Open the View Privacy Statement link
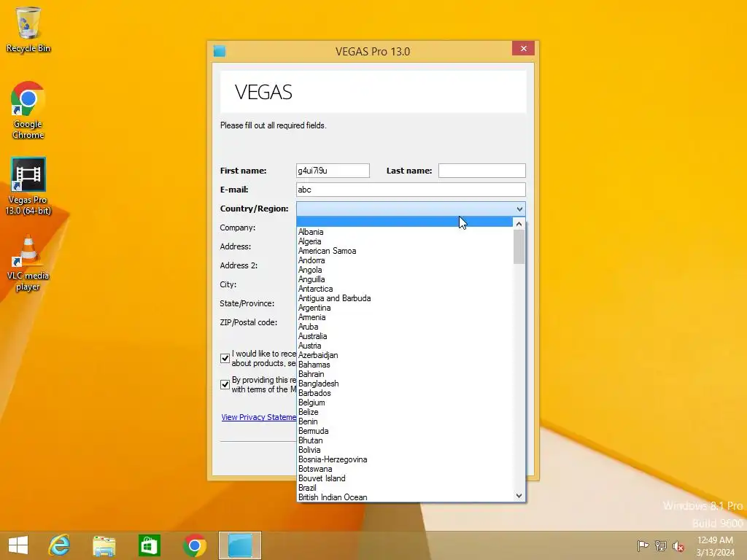Image resolution: width=747 pixels, height=560 pixels. point(259,417)
